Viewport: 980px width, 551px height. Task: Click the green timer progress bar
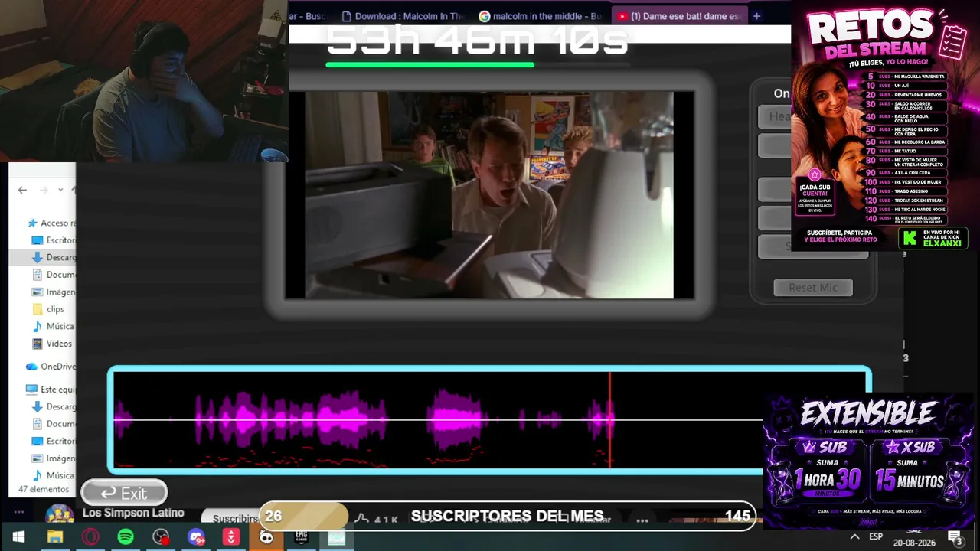tap(430, 65)
